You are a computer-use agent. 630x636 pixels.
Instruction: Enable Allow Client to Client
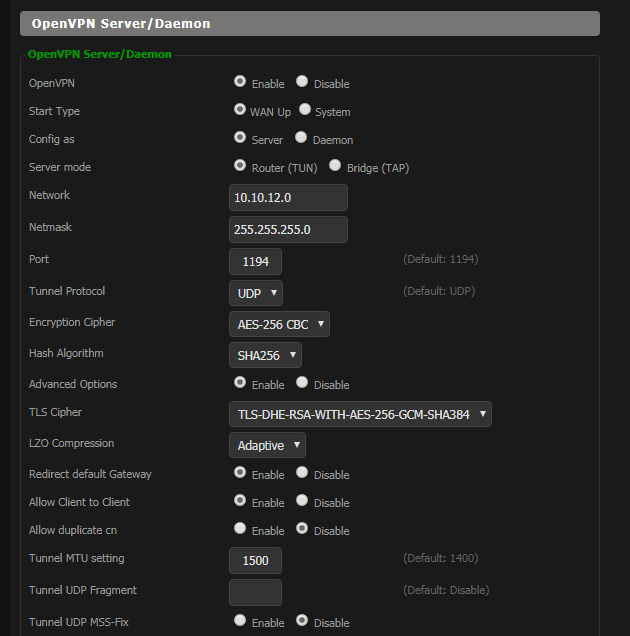pyautogui.click(x=240, y=501)
